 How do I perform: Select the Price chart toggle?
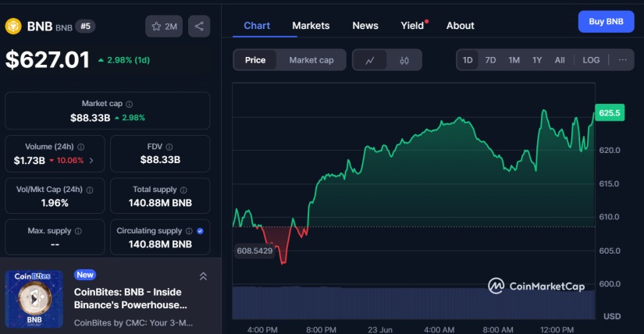coord(255,60)
